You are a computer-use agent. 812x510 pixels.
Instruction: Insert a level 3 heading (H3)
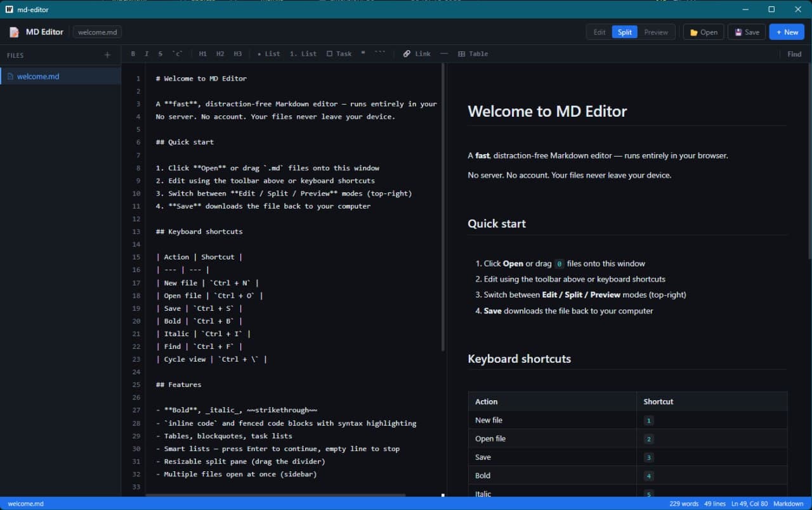tap(238, 54)
